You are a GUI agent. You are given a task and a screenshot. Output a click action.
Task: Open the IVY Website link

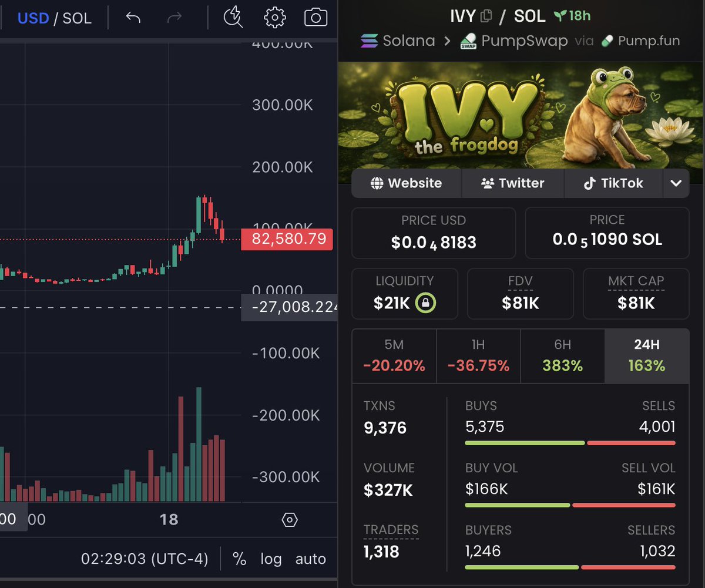click(x=407, y=183)
